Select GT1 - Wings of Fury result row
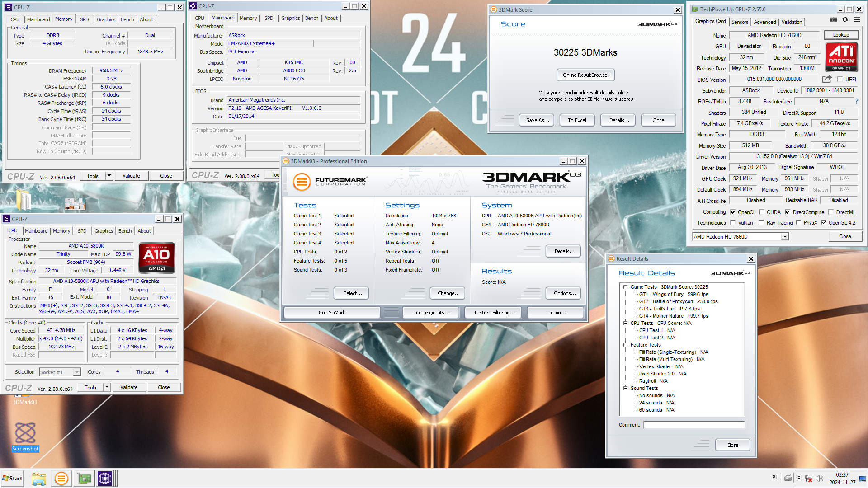Image resolution: width=868 pixels, height=488 pixels. [674, 294]
